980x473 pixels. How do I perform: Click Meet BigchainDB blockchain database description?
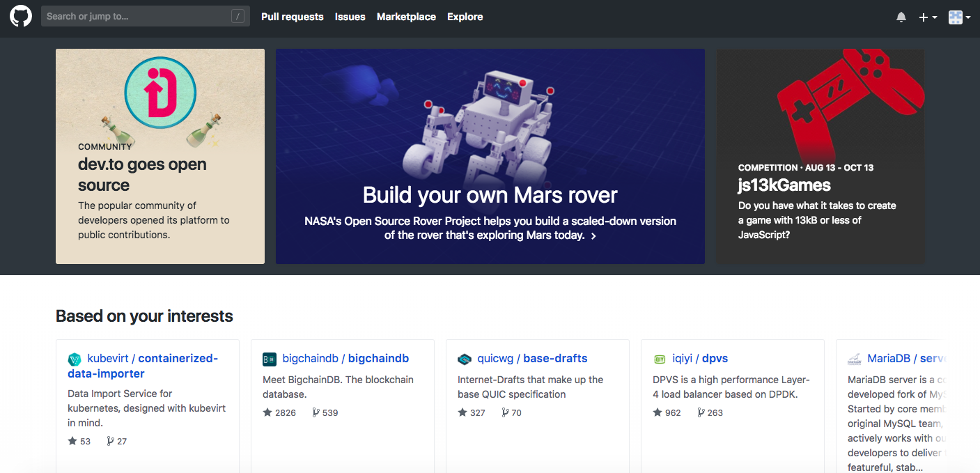point(338,387)
